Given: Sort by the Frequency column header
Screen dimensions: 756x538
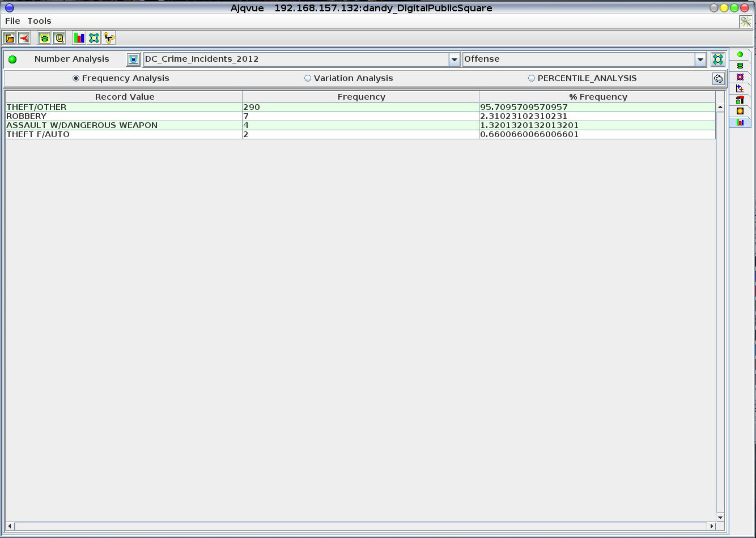Looking at the screenshot, I should 361,97.
